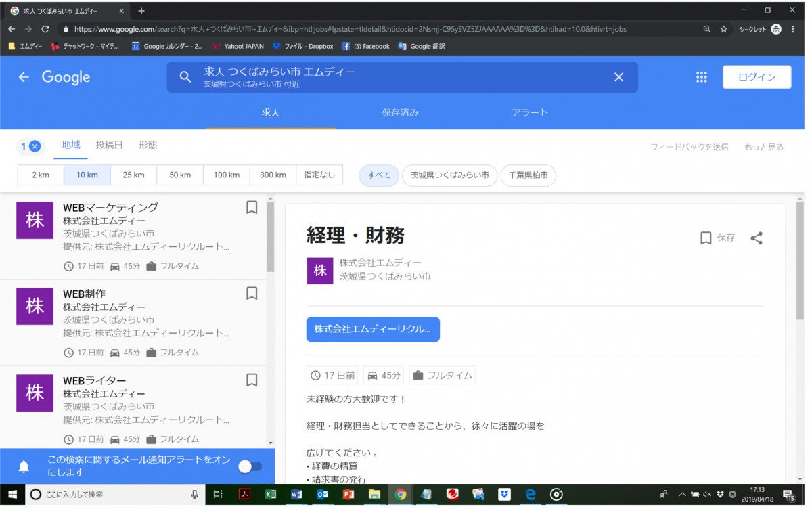Image resolution: width=812 pixels, height=511 pixels.
Task: Open the Windows Start menu
Action: (x=13, y=495)
